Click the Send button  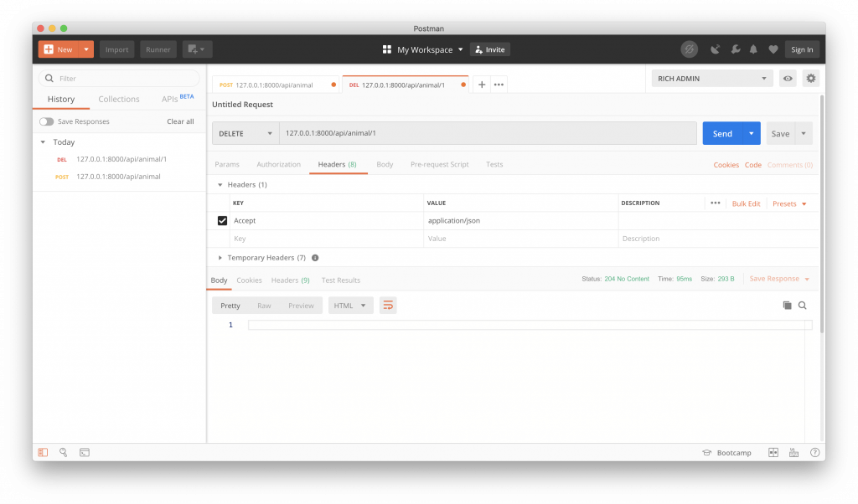[722, 133]
